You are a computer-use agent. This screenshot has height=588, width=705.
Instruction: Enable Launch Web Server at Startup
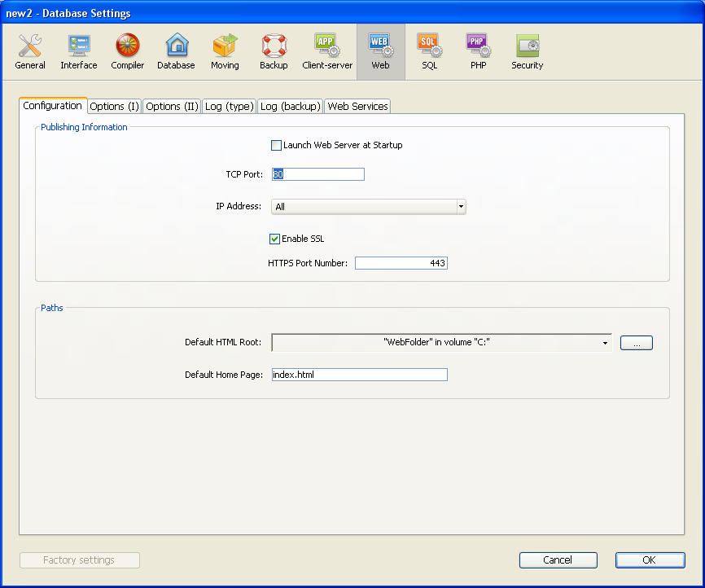point(276,146)
